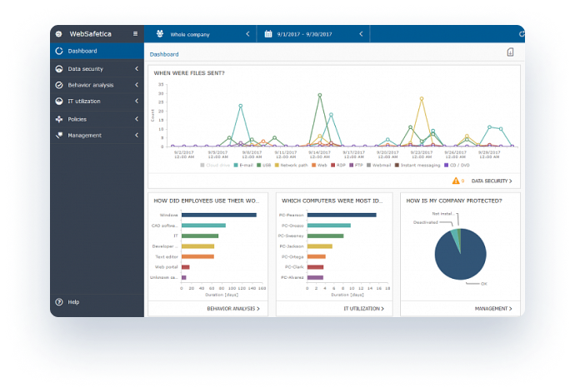The image size is (575, 392).
Task: Click the calendar icon for date range
Action: pos(269,34)
